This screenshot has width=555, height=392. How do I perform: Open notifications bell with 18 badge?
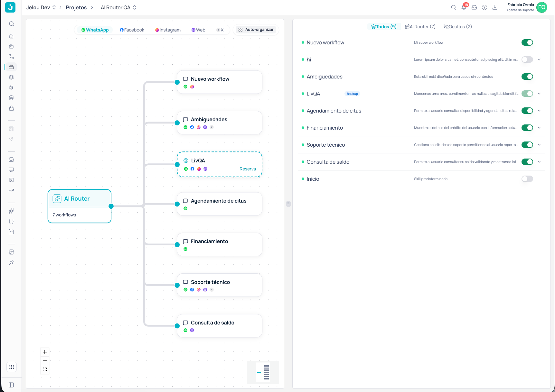click(464, 7)
